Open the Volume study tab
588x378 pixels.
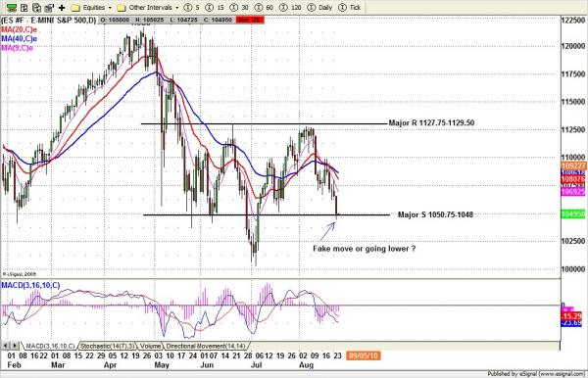coord(150,346)
